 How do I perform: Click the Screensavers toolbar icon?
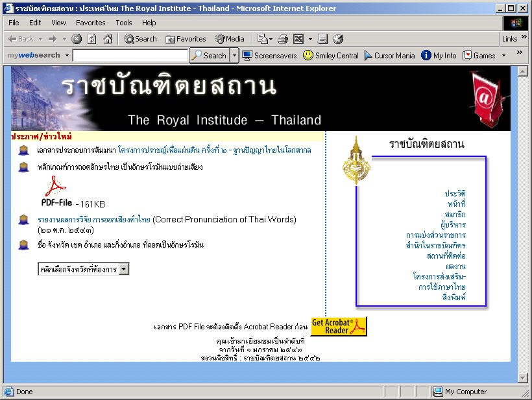tap(269, 56)
